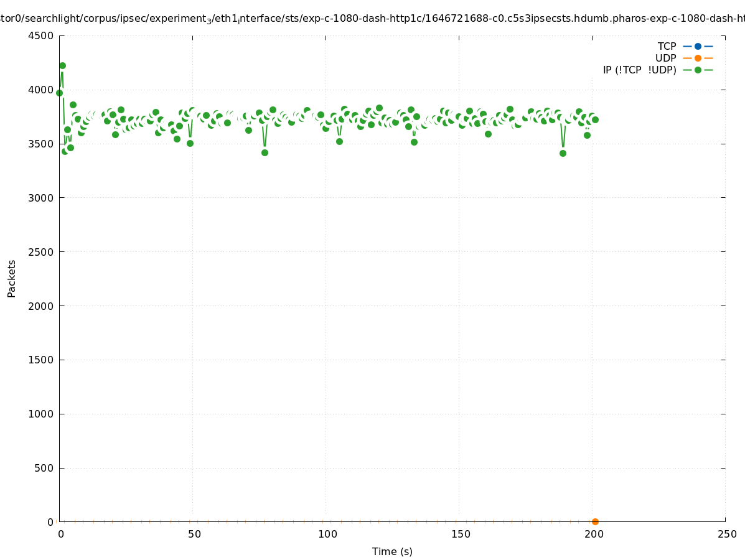Image resolution: width=745 pixels, height=560 pixels.
Task: Toggle the TCP series via its legend label
Action: tap(667, 46)
